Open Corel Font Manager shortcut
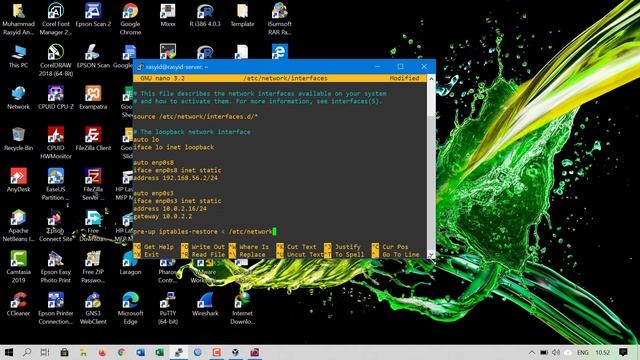This screenshot has width=640, height=360. coord(56,19)
